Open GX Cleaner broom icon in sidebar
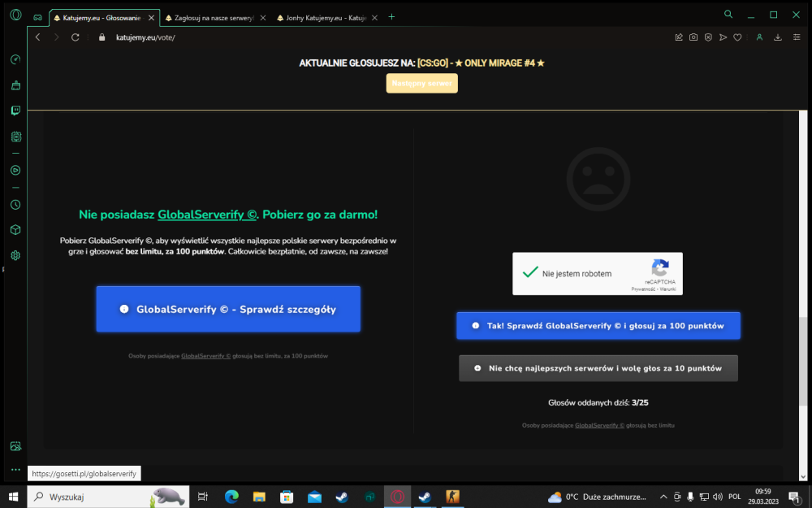The image size is (812, 508). point(15,85)
